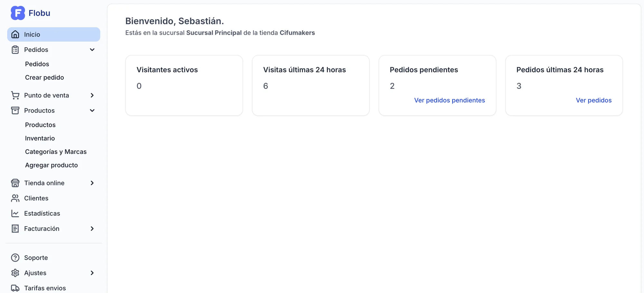Click the Punto de venta cart icon
Screen dimensions: 644x293
pos(15,95)
